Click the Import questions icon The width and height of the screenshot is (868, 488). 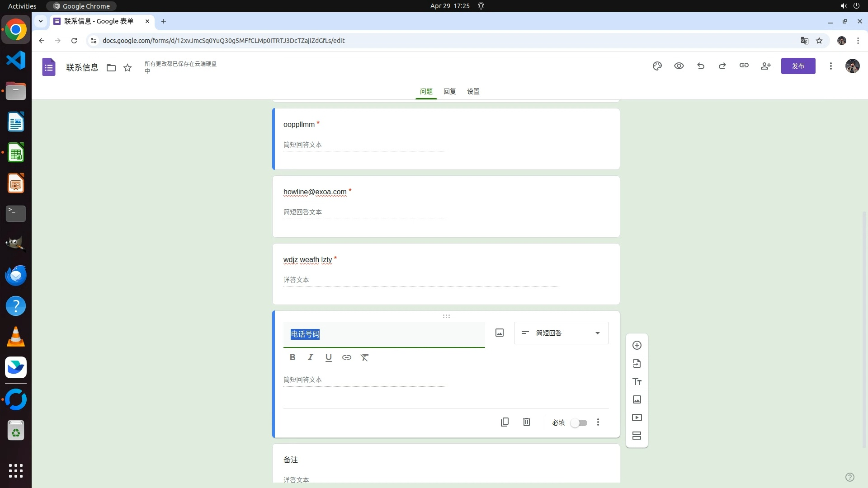click(637, 363)
